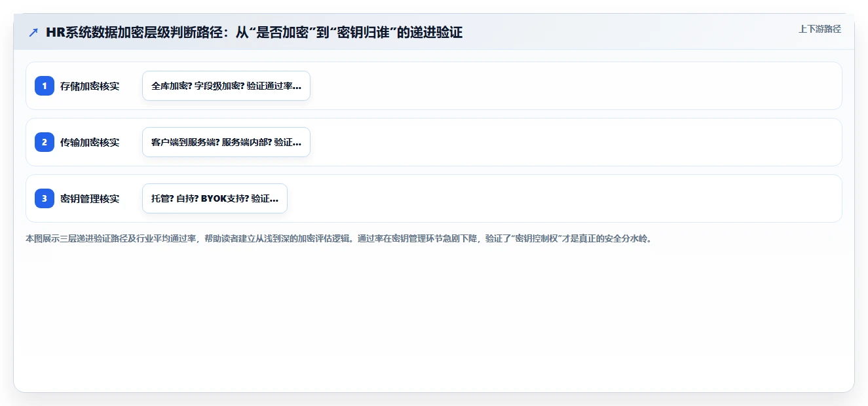
Task: Open the 全库加密? 字段级加密? card
Action: [226, 86]
